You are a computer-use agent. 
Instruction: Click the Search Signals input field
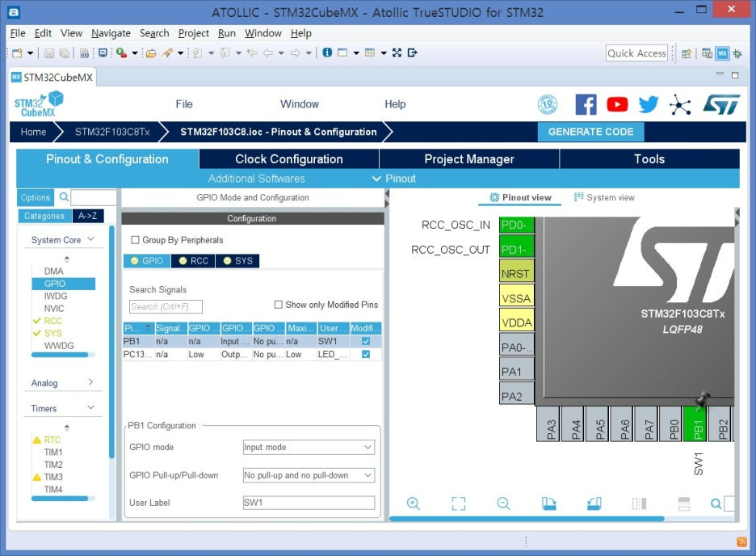click(x=166, y=306)
